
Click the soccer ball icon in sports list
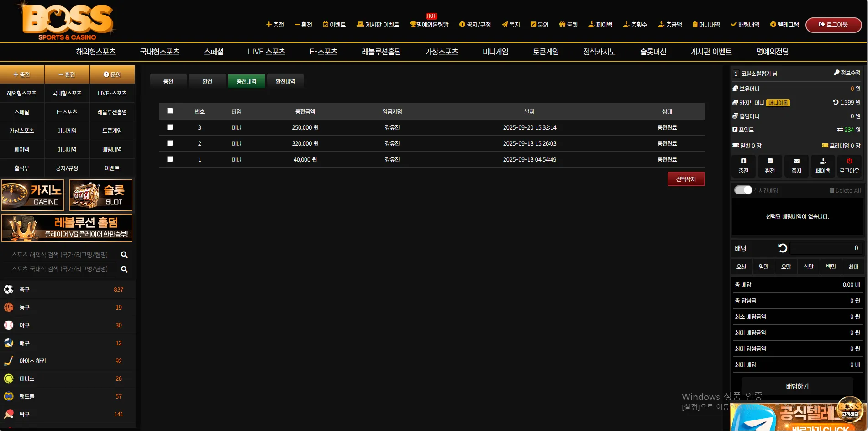coord(9,289)
